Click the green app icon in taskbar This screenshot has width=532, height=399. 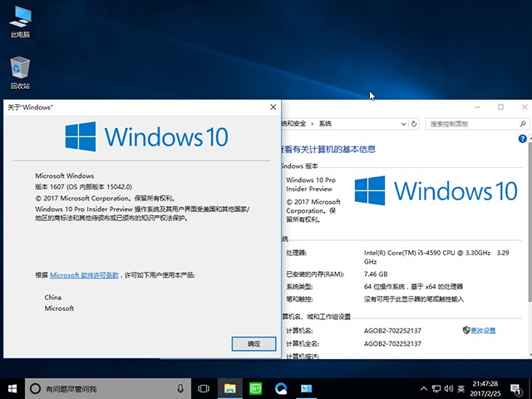click(256, 388)
